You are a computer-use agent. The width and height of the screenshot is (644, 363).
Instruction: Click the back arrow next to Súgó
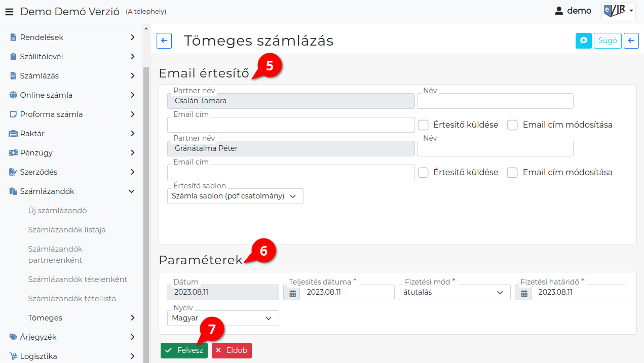click(631, 41)
